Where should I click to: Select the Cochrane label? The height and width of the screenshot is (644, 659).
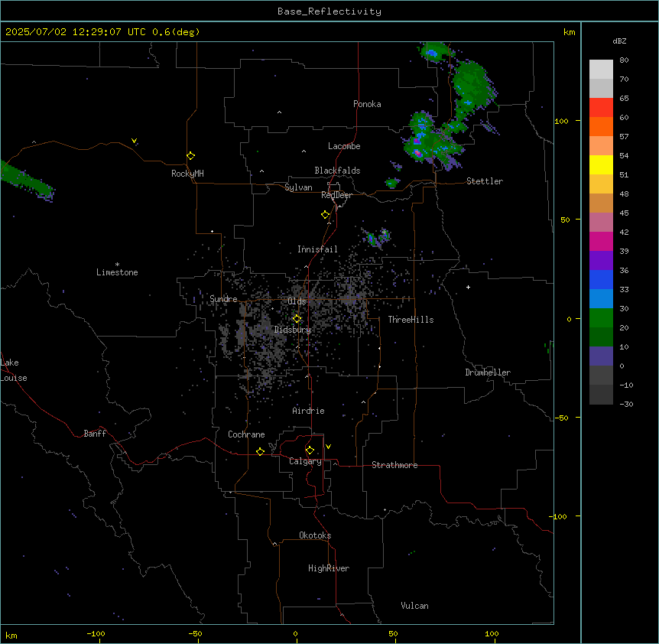(246, 434)
